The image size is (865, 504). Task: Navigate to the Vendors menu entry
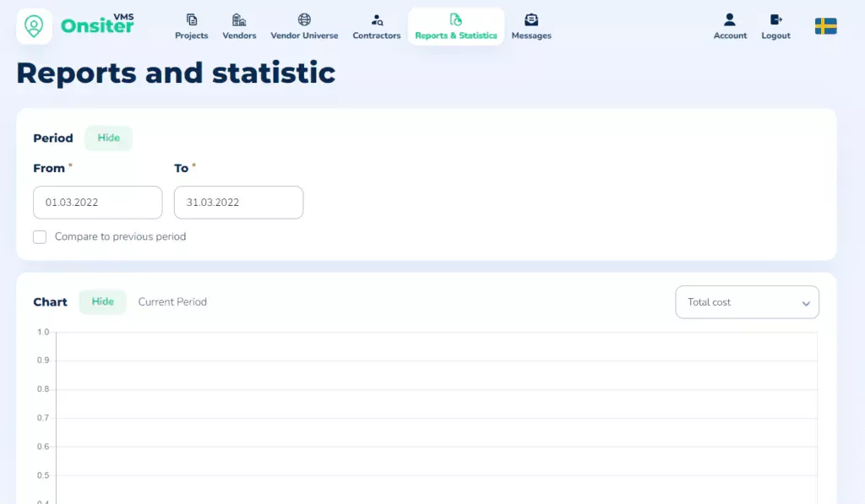(x=239, y=35)
